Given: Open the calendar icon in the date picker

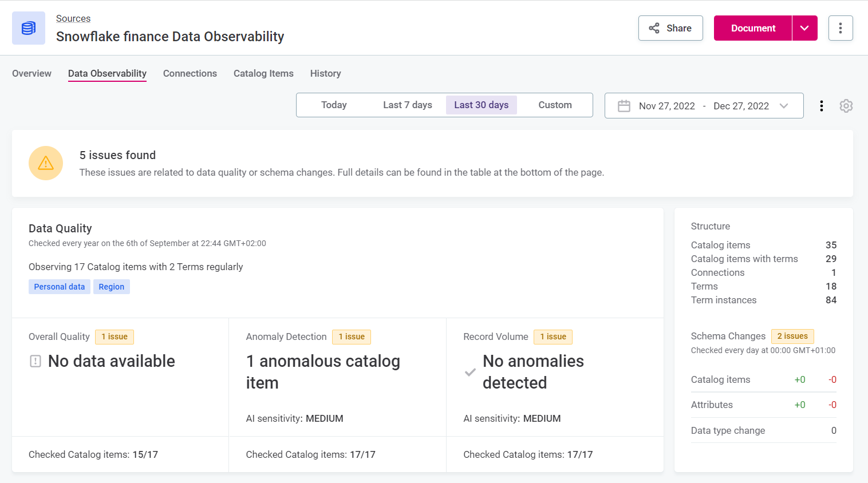Looking at the screenshot, I should click(624, 105).
